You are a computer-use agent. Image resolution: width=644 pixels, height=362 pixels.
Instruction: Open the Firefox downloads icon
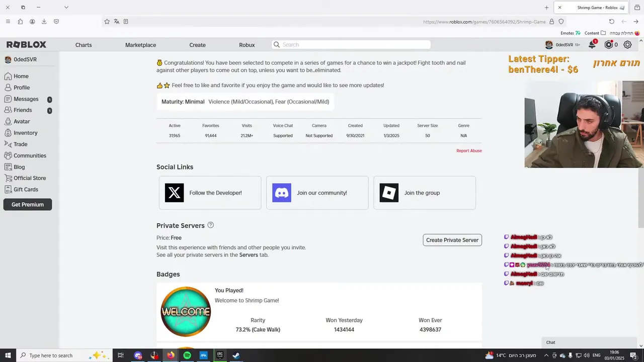pos(44,22)
